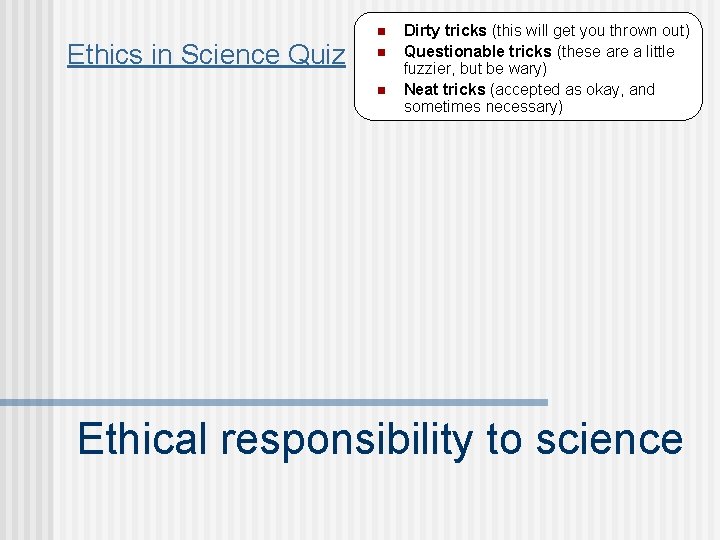Click the word 'Ethical' in the slide title
Image resolution: width=720 pixels, height=540 pixels.
tap(142, 439)
